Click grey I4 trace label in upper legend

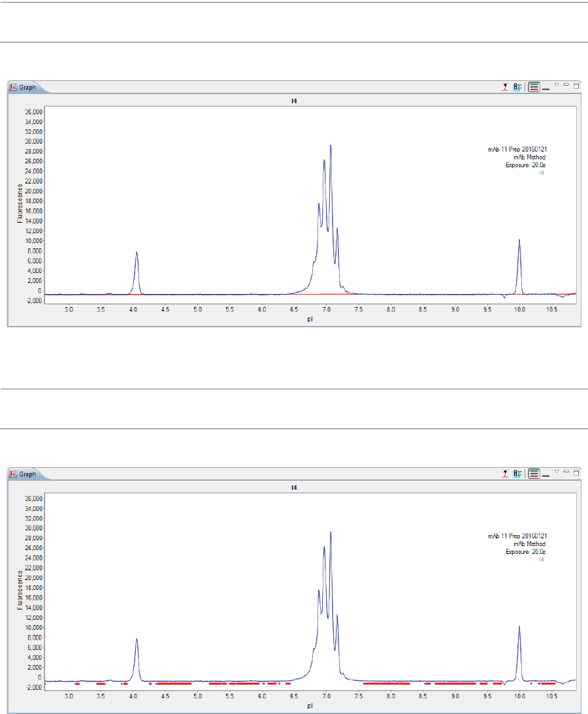(542, 172)
